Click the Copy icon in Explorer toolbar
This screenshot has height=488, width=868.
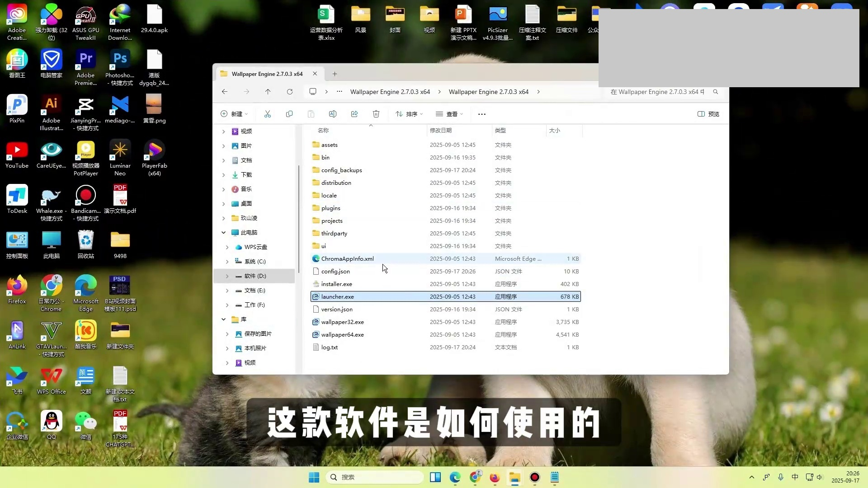click(x=289, y=114)
